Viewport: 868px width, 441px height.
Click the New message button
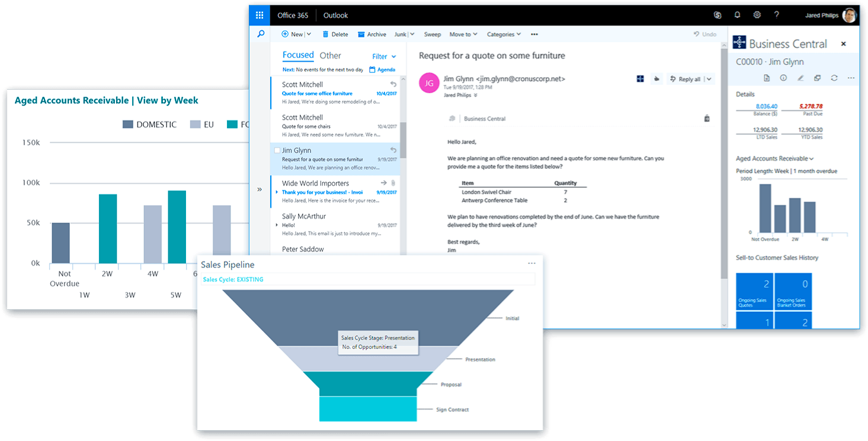[x=292, y=34]
